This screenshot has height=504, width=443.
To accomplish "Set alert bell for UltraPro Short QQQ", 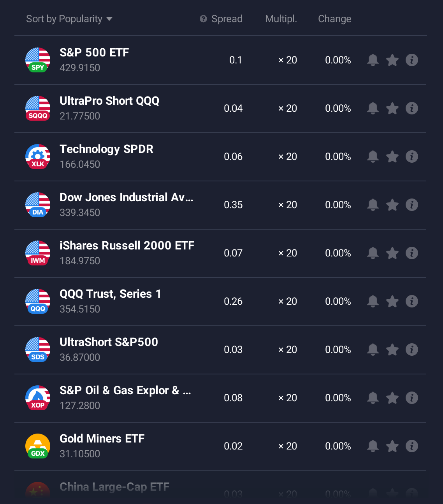I will (x=373, y=108).
